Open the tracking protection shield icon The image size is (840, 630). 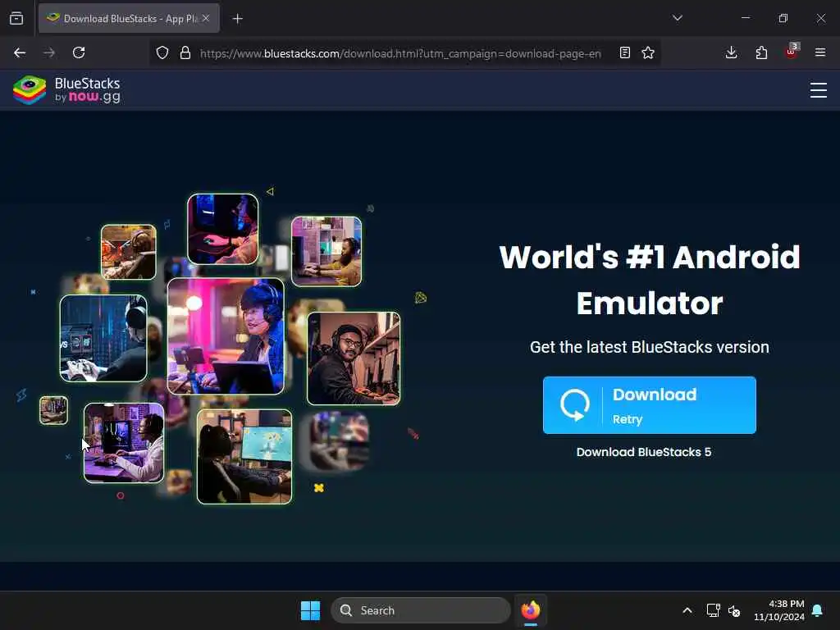162,52
